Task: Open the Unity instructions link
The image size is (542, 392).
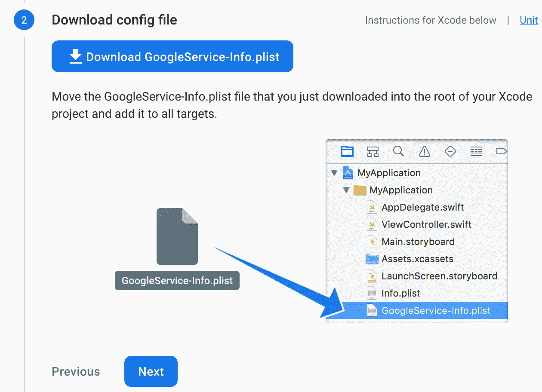Action: coord(529,20)
